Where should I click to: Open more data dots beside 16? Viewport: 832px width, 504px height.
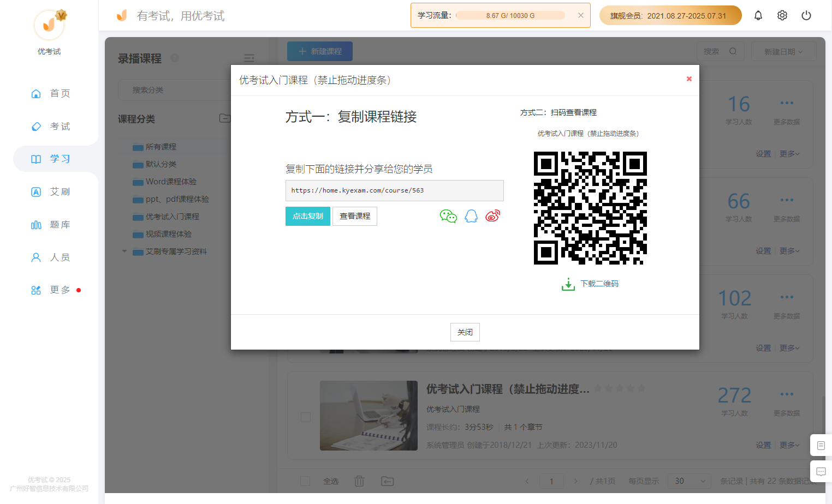click(787, 103)
